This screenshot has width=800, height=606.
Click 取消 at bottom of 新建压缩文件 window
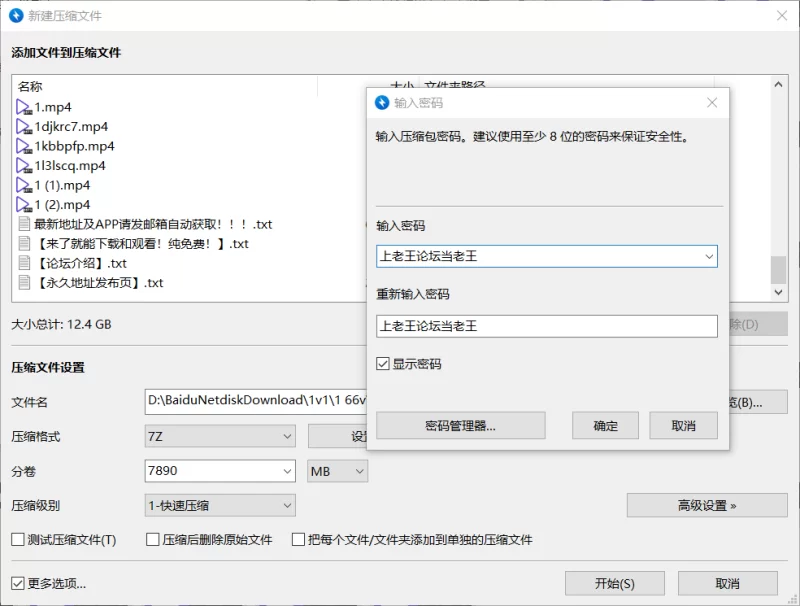click(x=728, y=584)
